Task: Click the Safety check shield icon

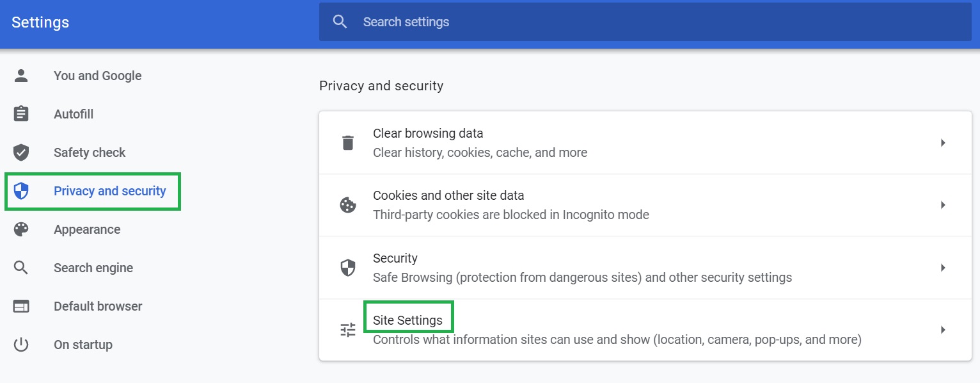Action: point(21,152)
